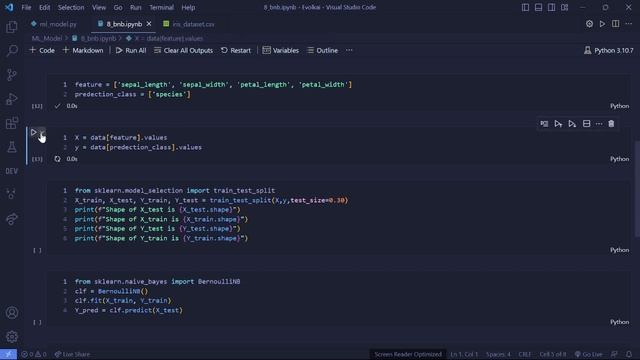Click the remote window indicator in status bar
This screenshot has height=360, width=640.
(8, 354)
